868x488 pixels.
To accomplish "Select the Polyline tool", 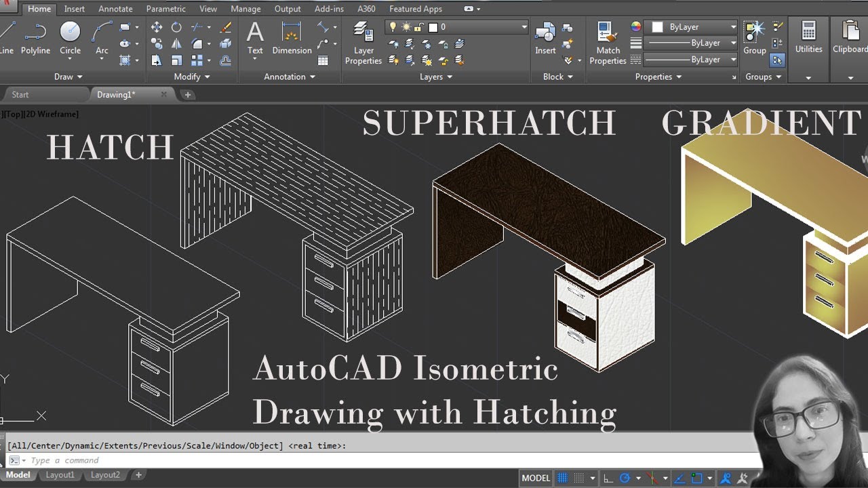I will [35, 39].
